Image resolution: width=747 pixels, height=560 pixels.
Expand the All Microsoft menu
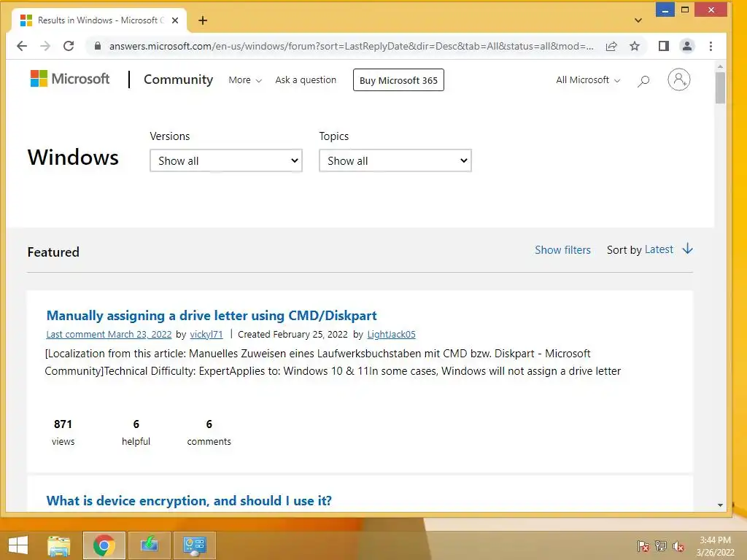(588, 80)
